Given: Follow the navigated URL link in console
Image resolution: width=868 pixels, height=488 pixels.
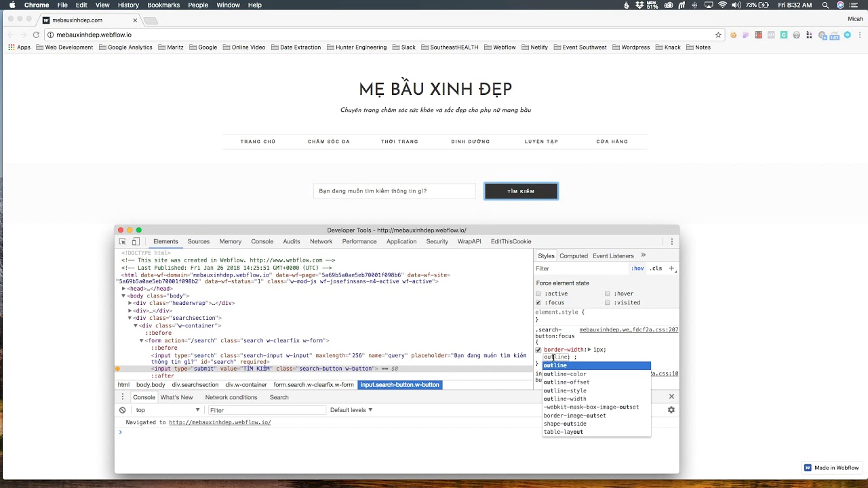Looking at the screenshot, I should (x=220, y=422).
